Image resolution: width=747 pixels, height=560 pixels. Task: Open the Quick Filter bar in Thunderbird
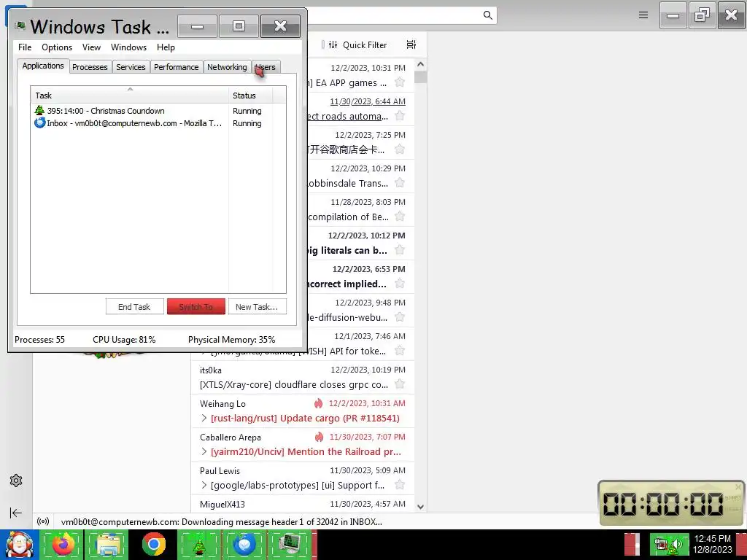coord(358,44)
